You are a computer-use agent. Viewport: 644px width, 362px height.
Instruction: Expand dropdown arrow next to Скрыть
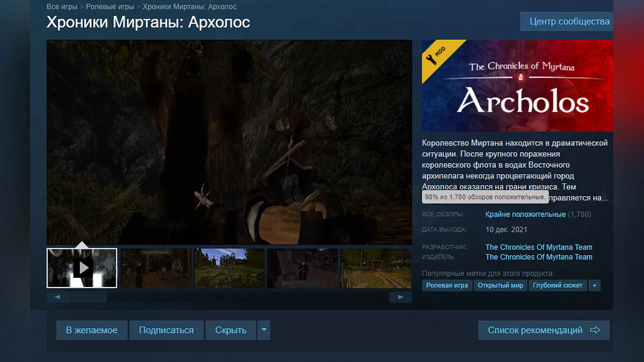[263, 330]
